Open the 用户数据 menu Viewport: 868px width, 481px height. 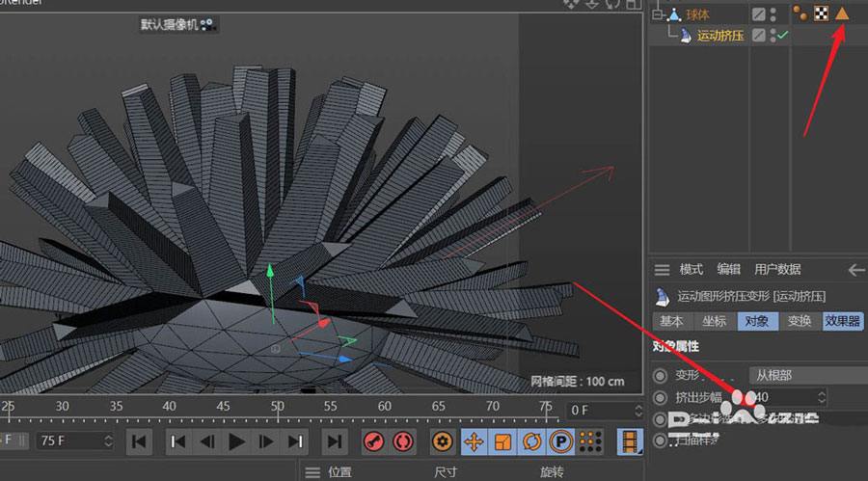coord(777,270)
